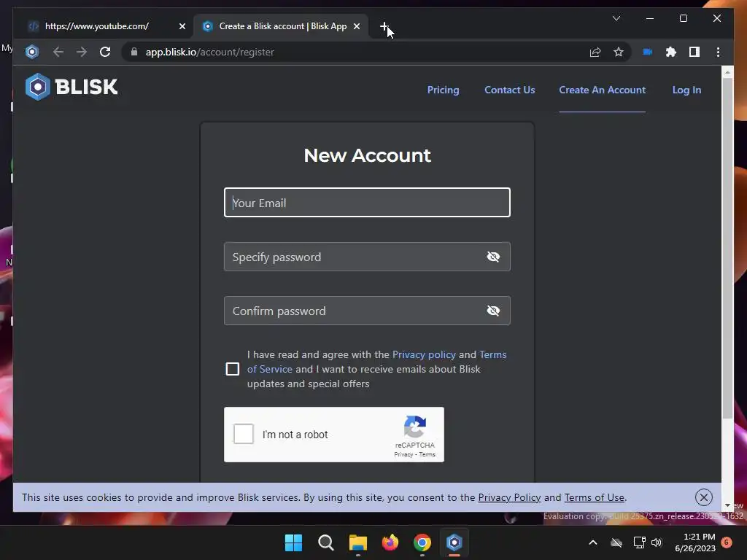
Task: Open the Blisk menu icon beside back arrow
Action: (x=32, y=52)
